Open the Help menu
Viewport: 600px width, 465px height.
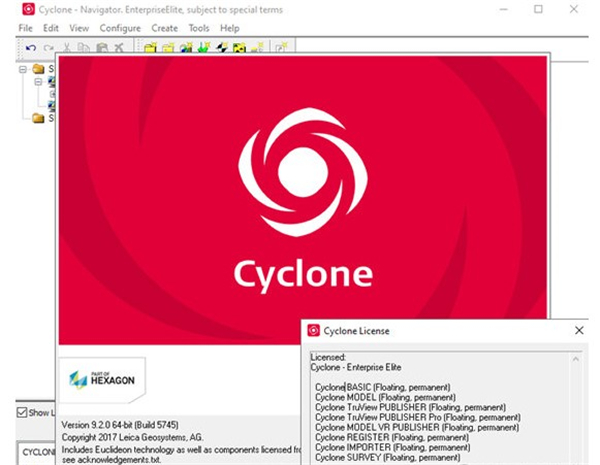click(x=230, y=28)
